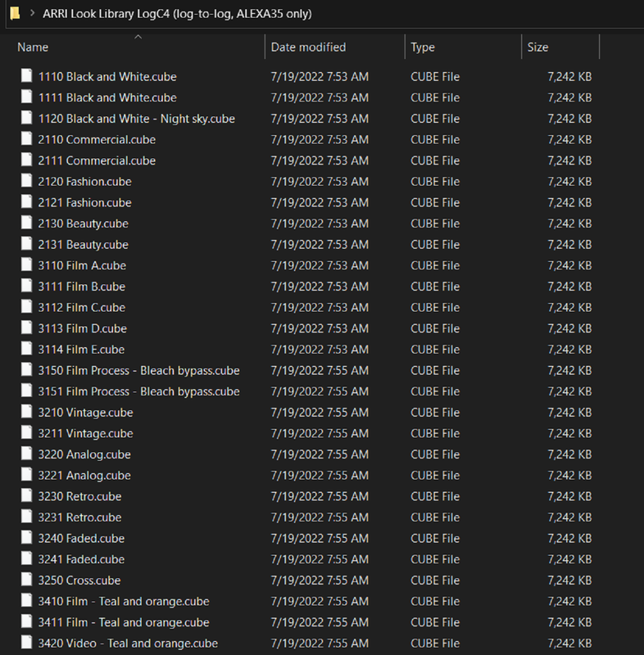Sort files by Name column header
Image resolution: width=644 pixels, height=655 pixels.
click(x=33, y=47)
